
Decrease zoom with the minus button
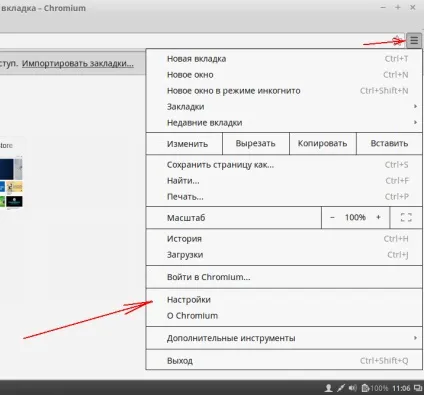point(332,218)
